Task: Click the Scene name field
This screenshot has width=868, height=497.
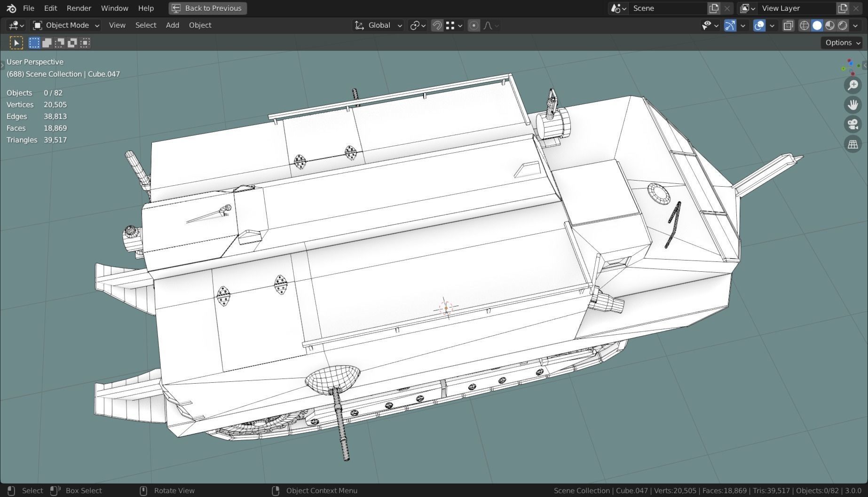Action: pos(668,8)
